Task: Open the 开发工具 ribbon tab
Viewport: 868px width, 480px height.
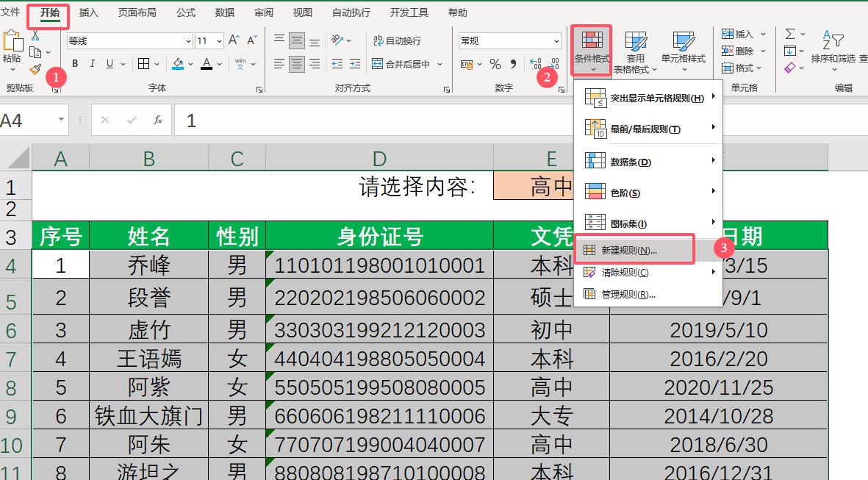Action: (409, 12)
